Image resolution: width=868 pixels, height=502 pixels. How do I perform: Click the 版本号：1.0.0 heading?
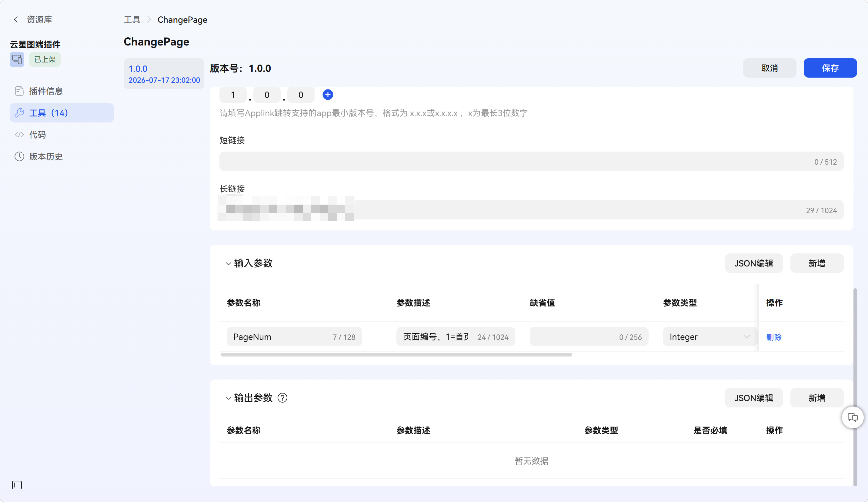(x=240, y=68)
